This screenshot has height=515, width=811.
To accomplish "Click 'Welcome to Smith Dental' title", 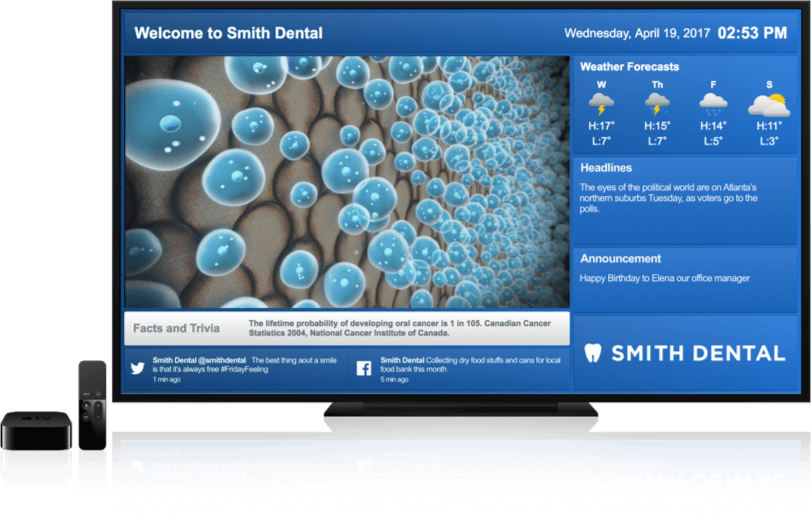I will point(228,33).
